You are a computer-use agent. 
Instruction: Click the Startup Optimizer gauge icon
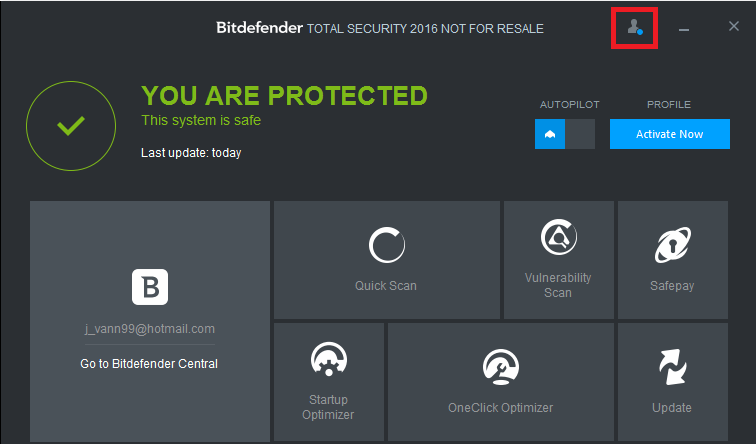point(328,360)
